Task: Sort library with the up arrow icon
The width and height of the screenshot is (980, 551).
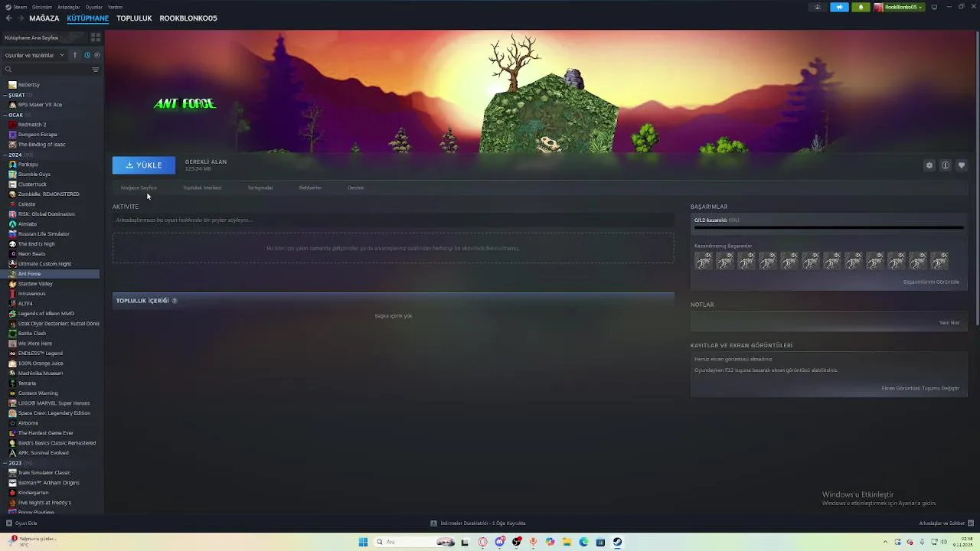Action: [75, 55]
